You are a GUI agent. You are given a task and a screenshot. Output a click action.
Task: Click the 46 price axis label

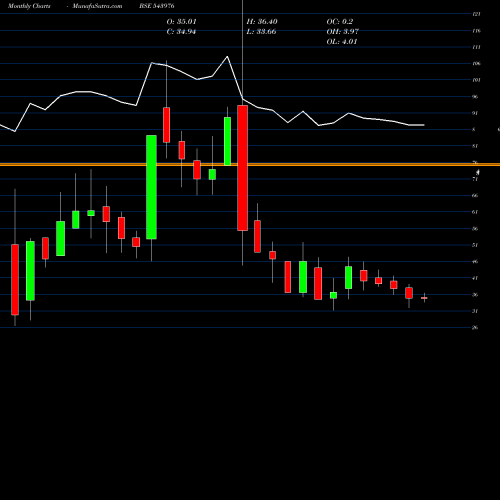point(475,262)
